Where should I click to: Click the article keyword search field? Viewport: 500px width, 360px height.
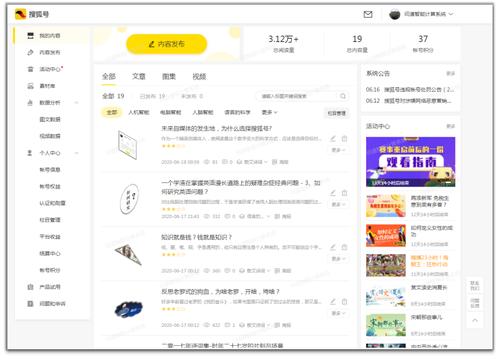(298, 96)
